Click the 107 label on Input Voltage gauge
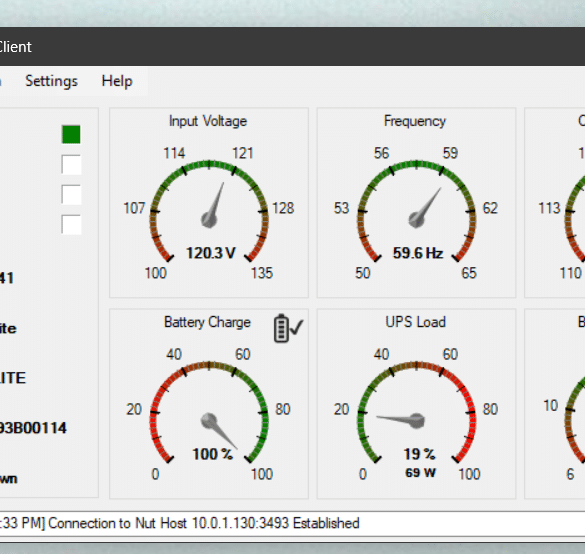585x554 pixels. pyautogui.click(x=134, y=208)
